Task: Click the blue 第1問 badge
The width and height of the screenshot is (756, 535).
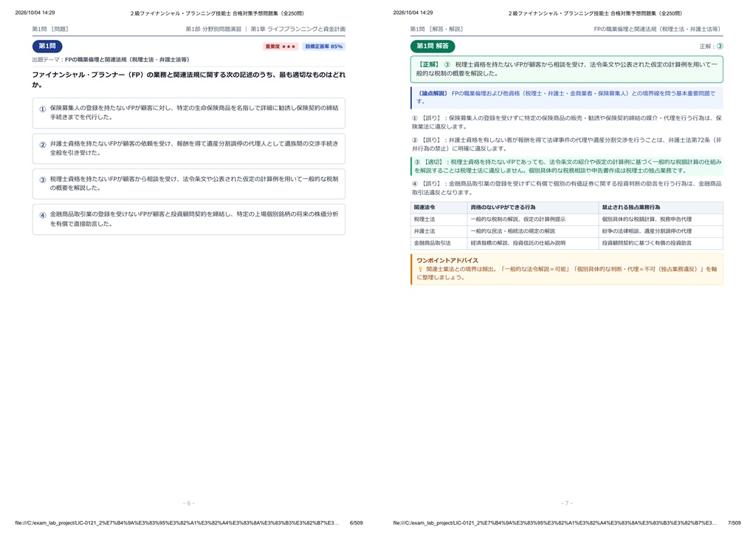Action: (47, 47)
